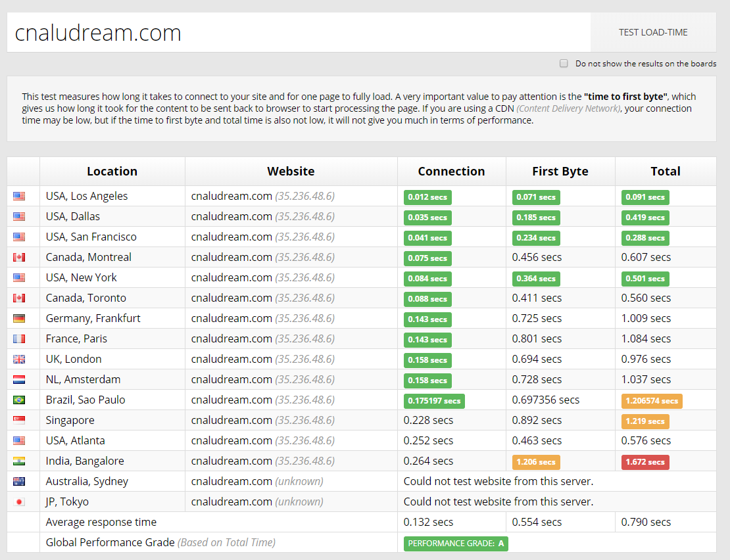Click the orange 1.206 secs first byte badge

536,462
